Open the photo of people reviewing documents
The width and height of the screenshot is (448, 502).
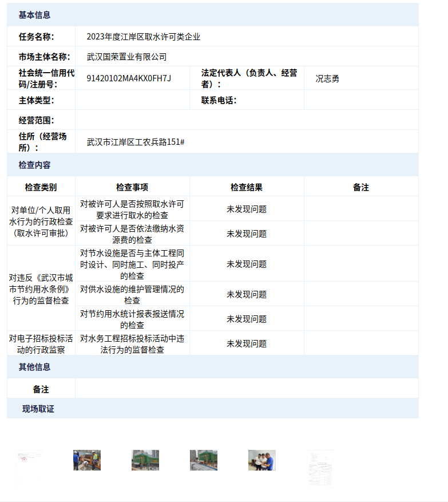point(262,460)
